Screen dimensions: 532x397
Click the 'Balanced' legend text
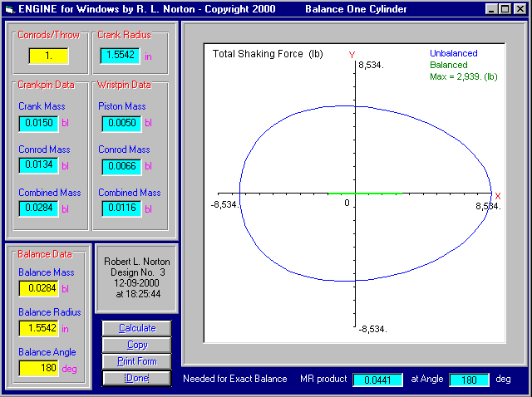[449, 65]
